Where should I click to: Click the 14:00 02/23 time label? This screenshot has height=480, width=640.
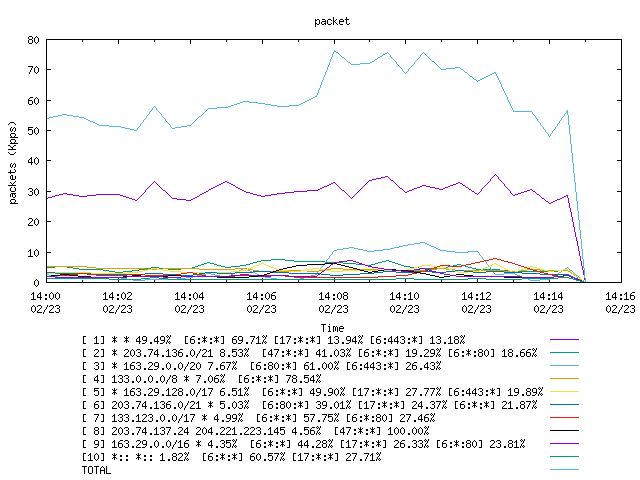point(45,302)
